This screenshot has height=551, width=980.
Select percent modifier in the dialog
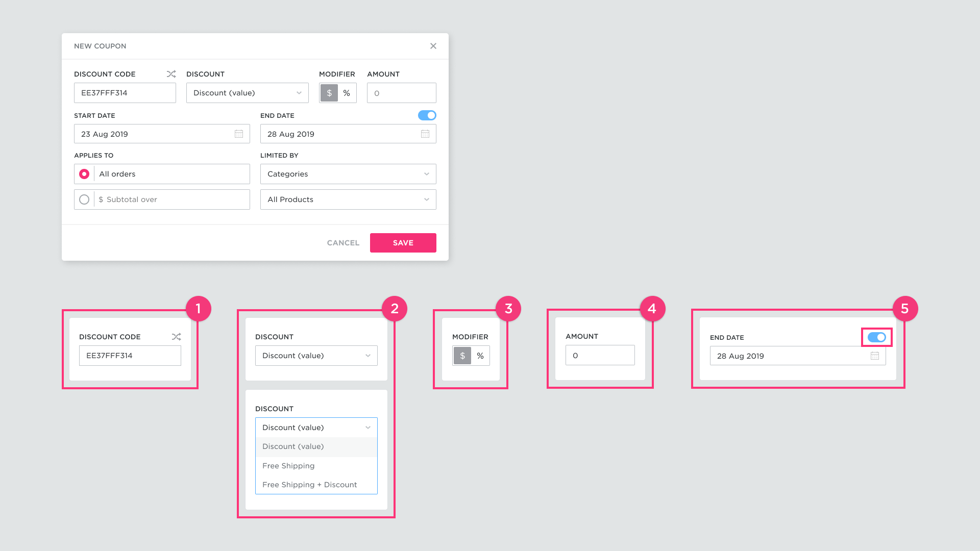pos(347,93)
